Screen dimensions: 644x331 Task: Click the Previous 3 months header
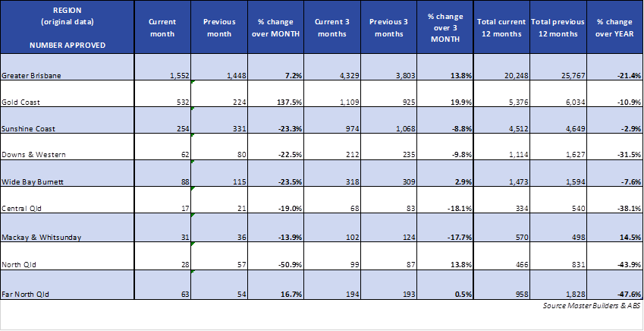388,27
